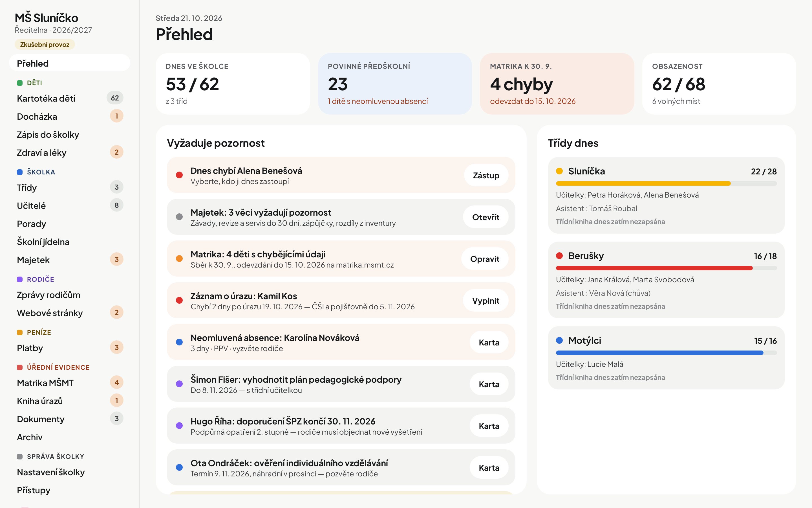Click Zástup button for Alena Benešová
This screenshot has height=508, width=812.
pyautogui.click(x=486, y=175)
